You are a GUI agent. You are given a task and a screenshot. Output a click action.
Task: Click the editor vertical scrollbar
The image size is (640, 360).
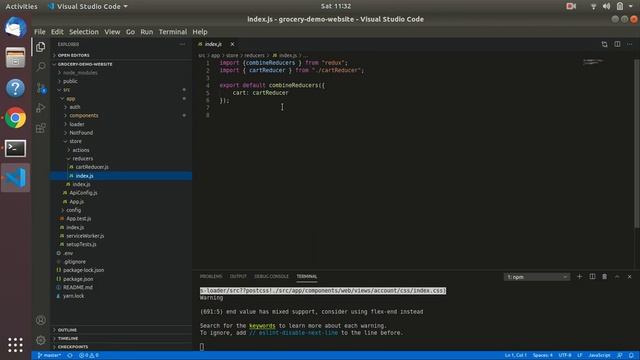click(x=637, y=143)
